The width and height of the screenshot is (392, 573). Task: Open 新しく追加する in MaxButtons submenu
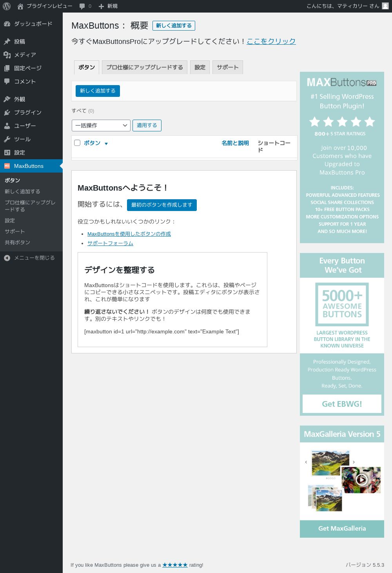(22, 191)
